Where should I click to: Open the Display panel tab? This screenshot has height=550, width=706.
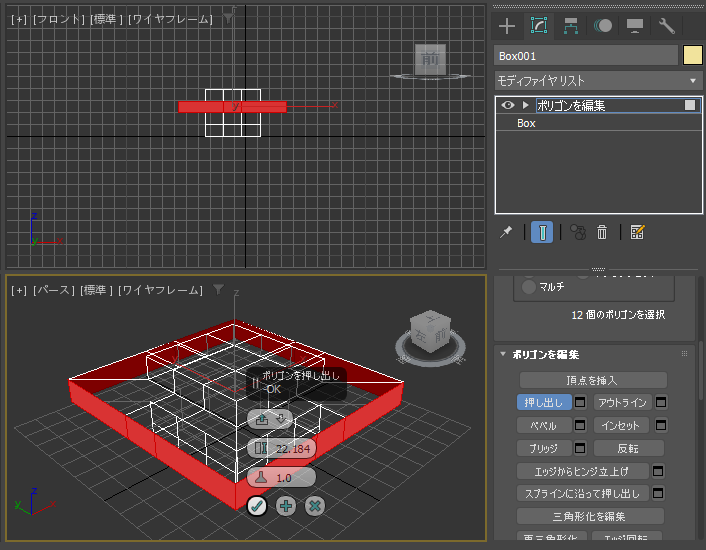pos(634,26)
